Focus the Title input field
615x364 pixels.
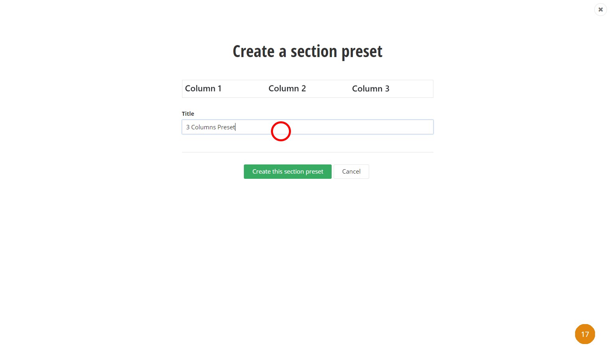[x=307, y=127]
